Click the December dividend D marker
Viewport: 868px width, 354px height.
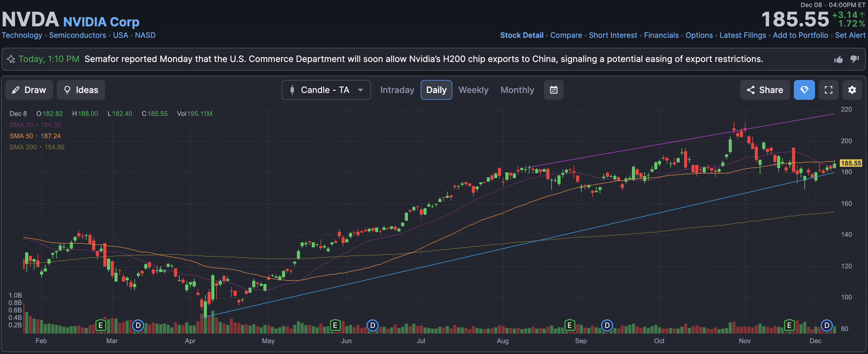click(x=826, y=325)
